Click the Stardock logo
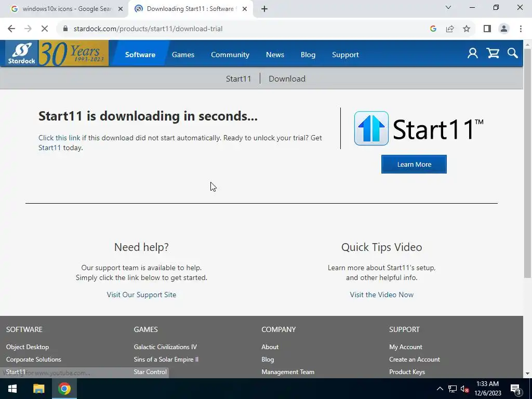The width and height of the screenshot is (532, 399). (22, 54)
